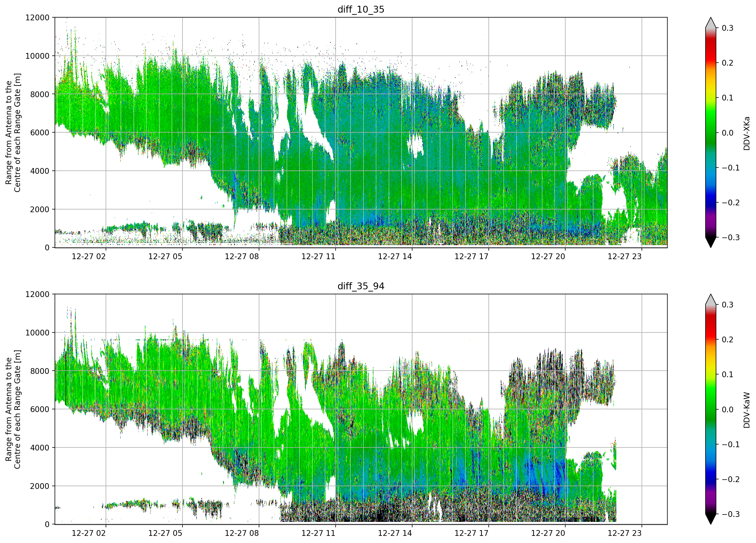Click the −0.2 tick on DDV-XKa colorbar
This screenshot has height=543, width=756.
731,203
